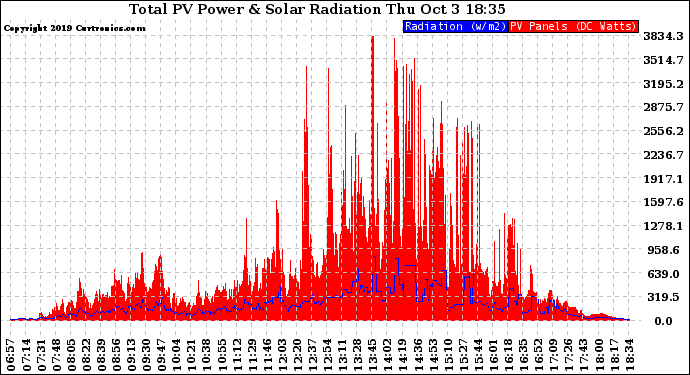
Task: Click x-axis time label 17:09
Action: pyautogui.click(x=553, y=354)
